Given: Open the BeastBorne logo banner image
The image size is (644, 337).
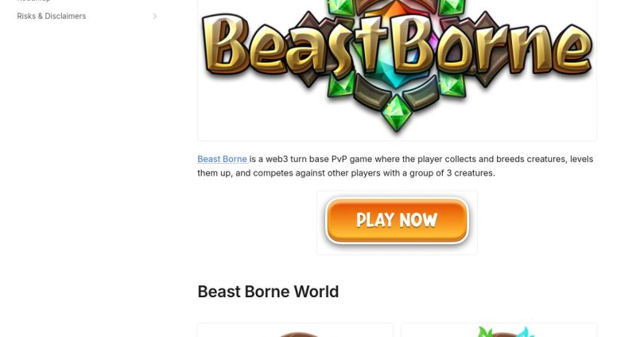Looking at the screenshot, I should (397, 68).
